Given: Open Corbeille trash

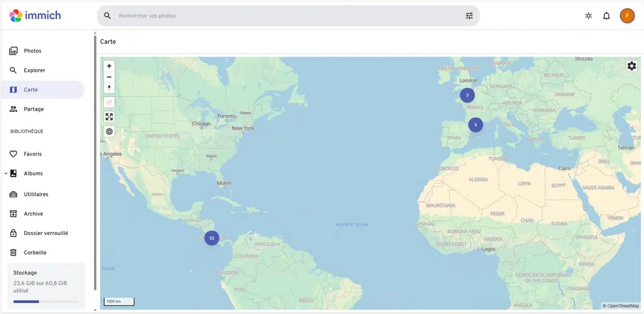Looking at the screenshot, I should [43, 252].
